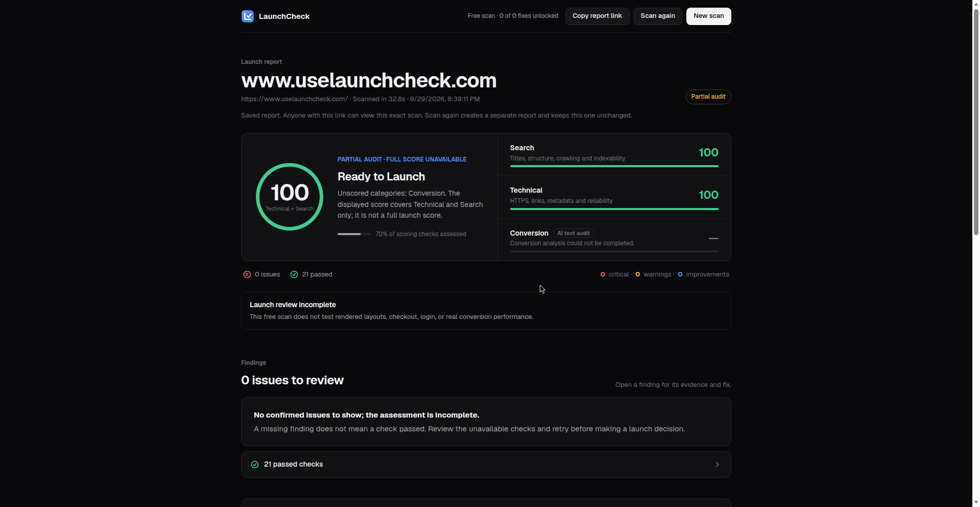The image size is (980, 507).
Task: Click the 0 issues to review heading
Action: click(292, 381)
